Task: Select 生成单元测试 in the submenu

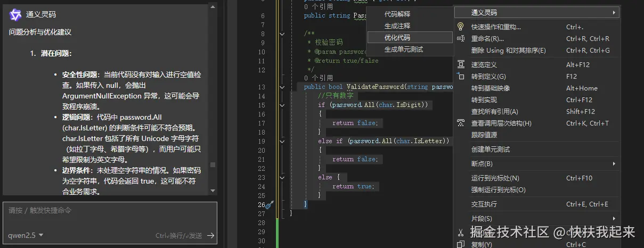Action: pyautogui.click(x=410, y=49)
